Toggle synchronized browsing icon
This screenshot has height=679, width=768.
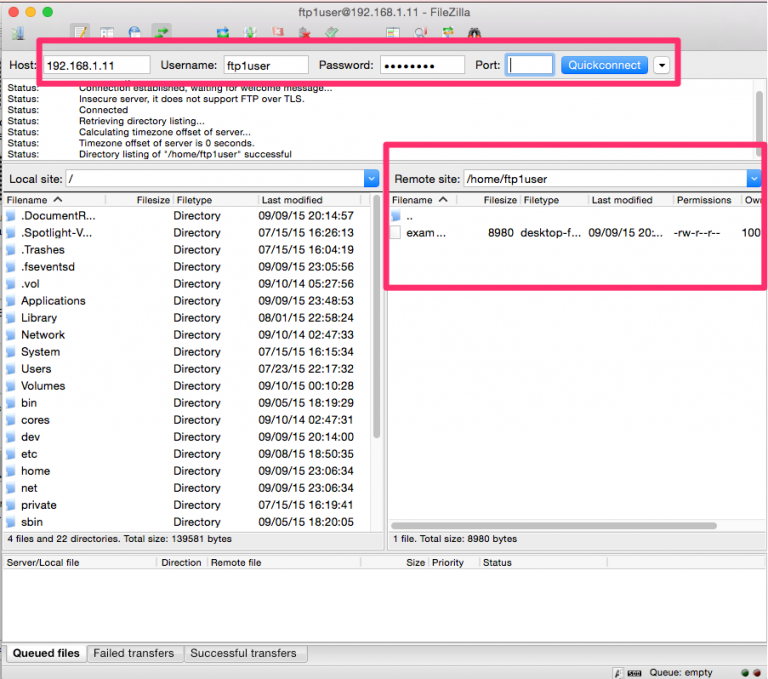448,32
